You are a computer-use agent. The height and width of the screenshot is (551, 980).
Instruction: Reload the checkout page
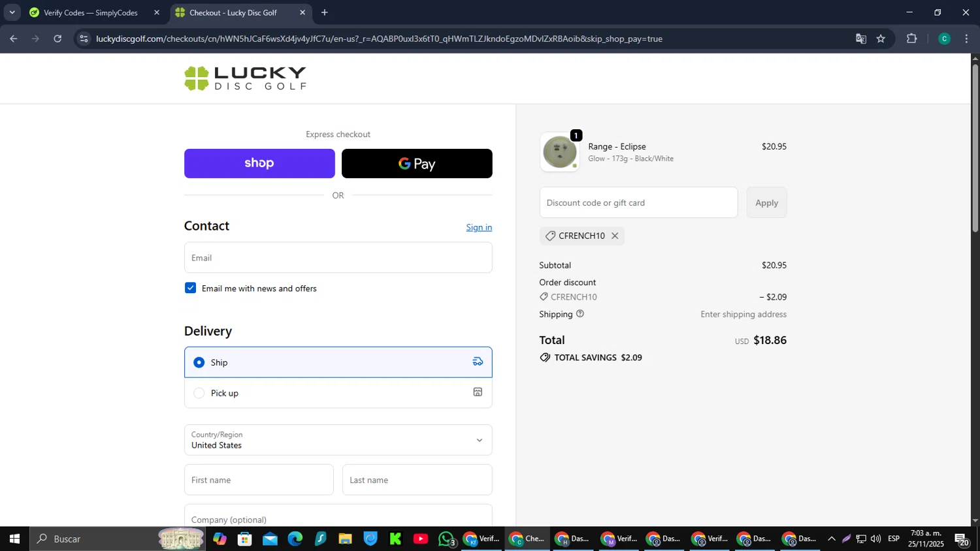57,39
